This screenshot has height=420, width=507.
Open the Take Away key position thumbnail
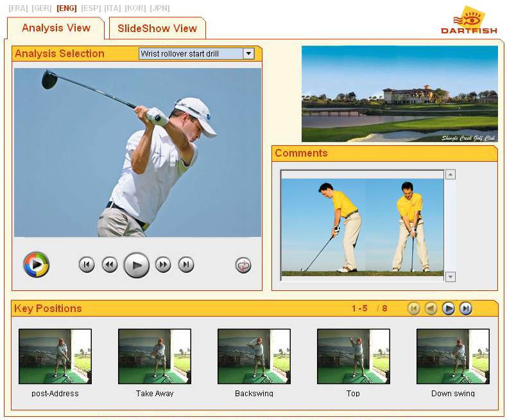click(x=155, y=356)
